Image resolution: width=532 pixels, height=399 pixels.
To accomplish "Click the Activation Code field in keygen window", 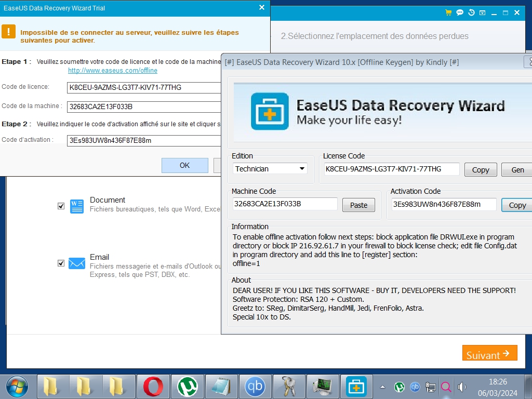I will coord(444,205).
